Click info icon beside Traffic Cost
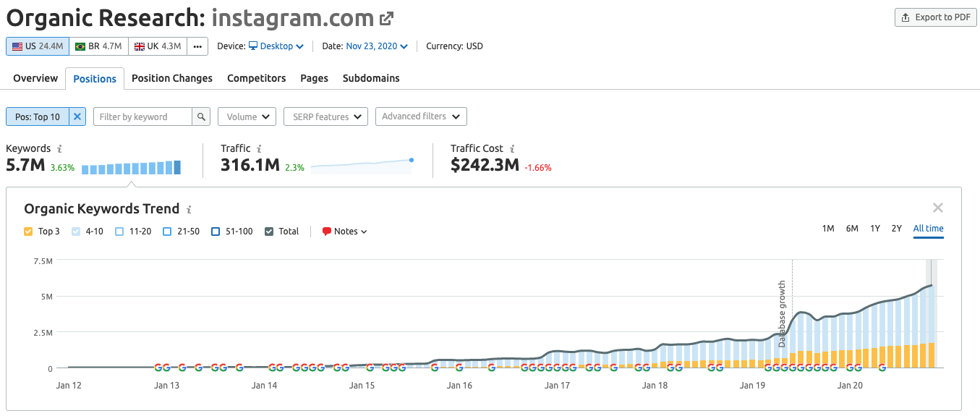The height and width of the screenshot is (416, 980). [x=512, y=148]
